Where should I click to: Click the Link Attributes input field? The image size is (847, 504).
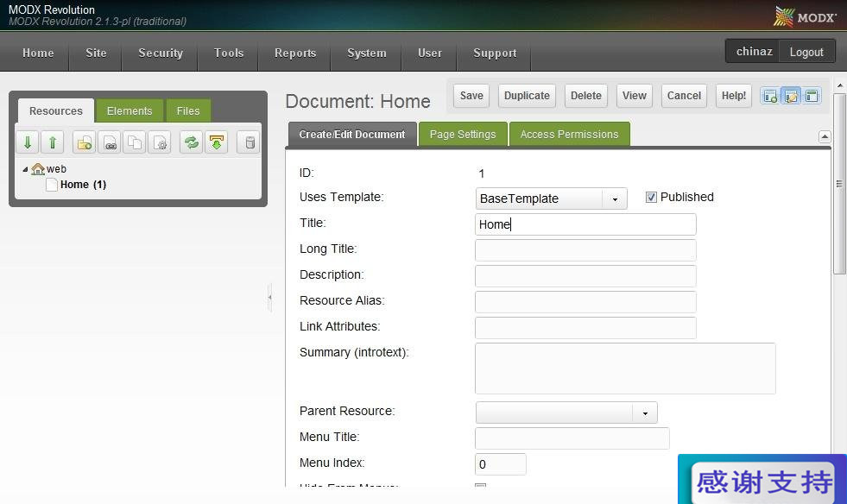(585, 328)
